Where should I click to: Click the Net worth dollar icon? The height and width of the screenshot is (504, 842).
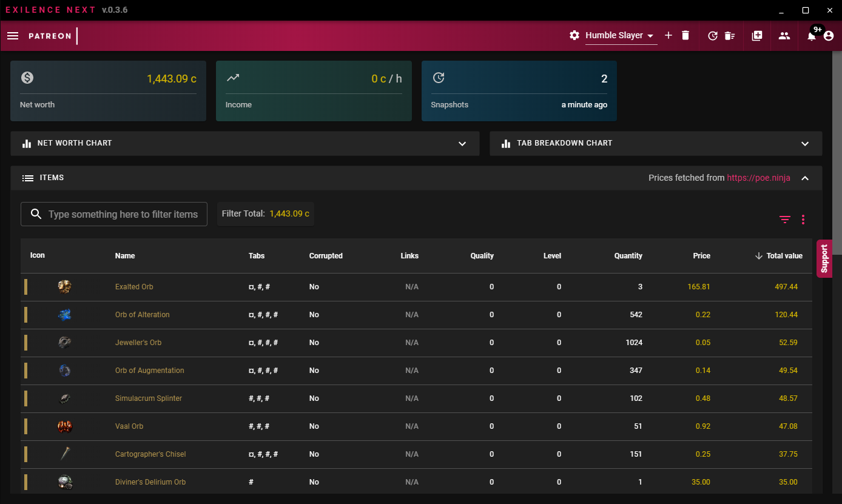(x=27, y=78)
